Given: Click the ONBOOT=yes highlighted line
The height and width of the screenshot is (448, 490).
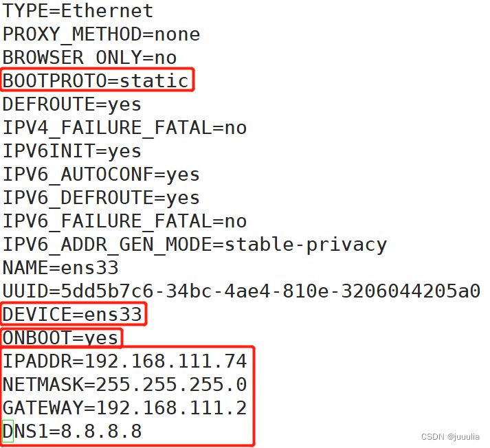Looking at the screenshot, I should pos(60,338).
